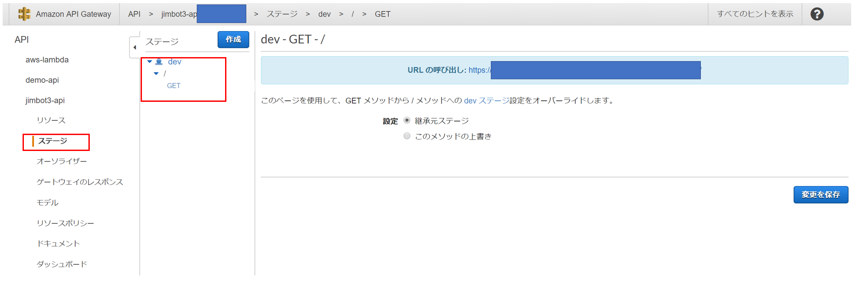Select the / resource in stage tree
868x286 pixels.
point(165,73)
